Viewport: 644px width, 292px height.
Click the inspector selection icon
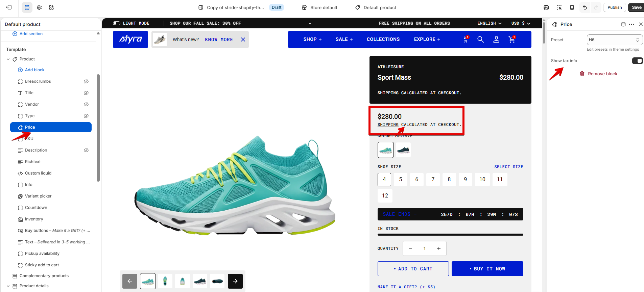pyautogui.click(x=559, y=7)
